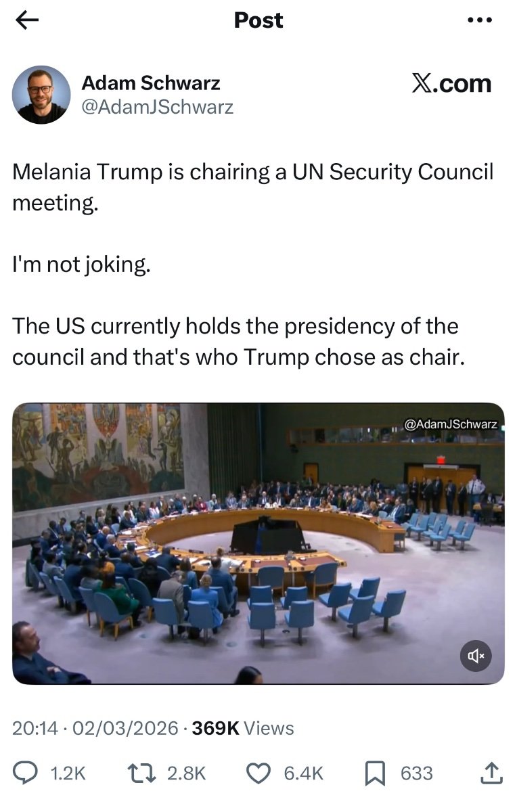517x812 pixels.
Task: Open the three-dot more options menu
Action: (x=480, y=20)
